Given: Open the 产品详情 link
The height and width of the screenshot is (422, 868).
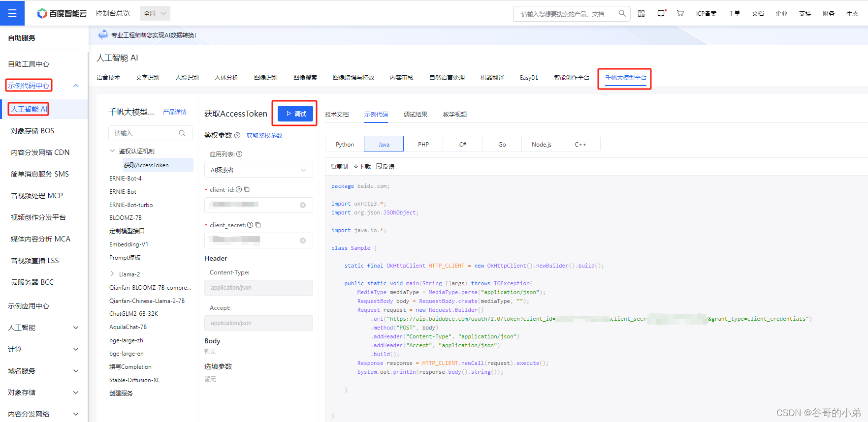Looking at the screenshot, I should point(175,112).
